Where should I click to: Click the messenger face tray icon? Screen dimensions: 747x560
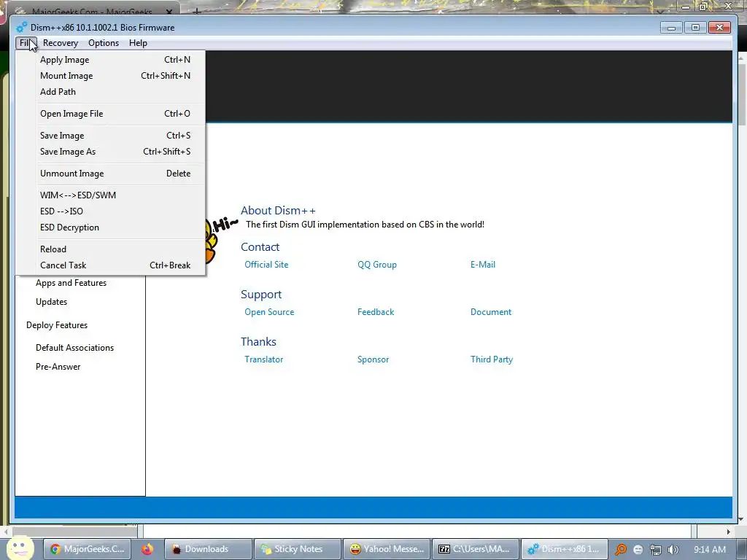[x=638, y=550]
